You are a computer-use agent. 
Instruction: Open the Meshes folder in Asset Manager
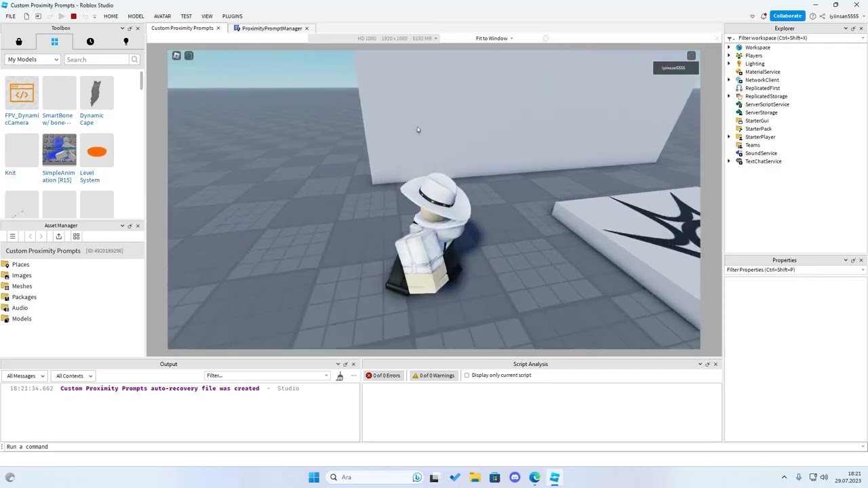22,286
